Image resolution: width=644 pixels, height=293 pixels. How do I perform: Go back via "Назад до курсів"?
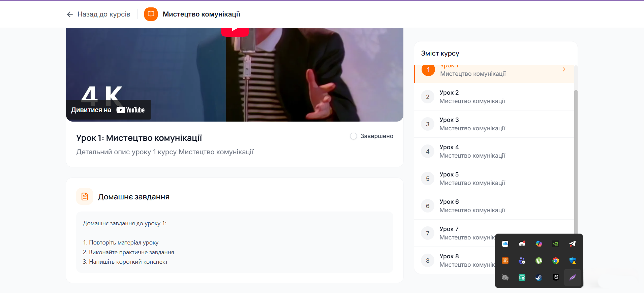(x=98, y=14)
